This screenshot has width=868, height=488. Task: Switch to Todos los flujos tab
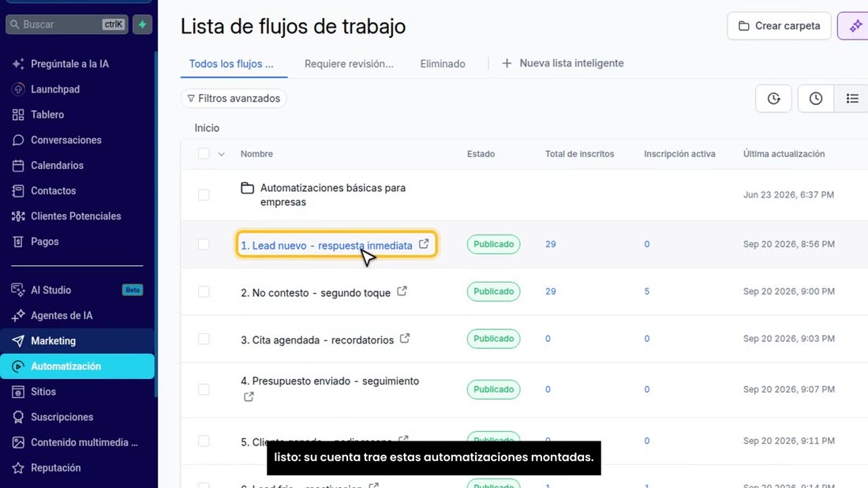pos(231,64)
